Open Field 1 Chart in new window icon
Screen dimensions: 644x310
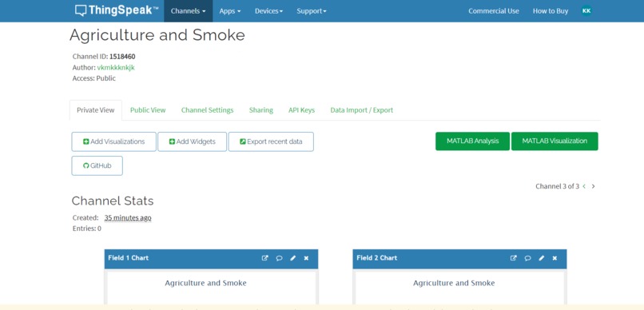(x=265, y=258)
